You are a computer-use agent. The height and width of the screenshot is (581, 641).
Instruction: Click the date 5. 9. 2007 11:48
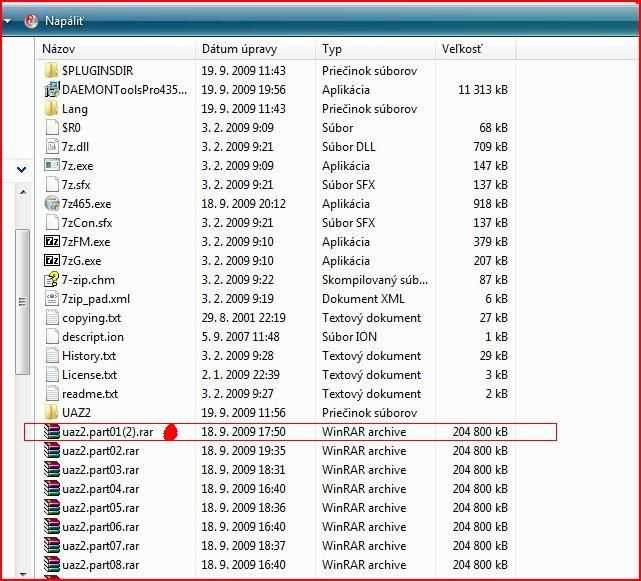coord(240,336)
